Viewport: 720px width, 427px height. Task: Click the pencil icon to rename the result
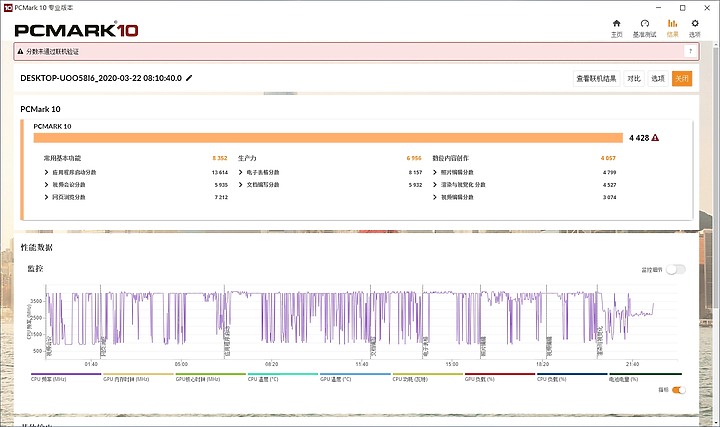(x=189, y=78)
